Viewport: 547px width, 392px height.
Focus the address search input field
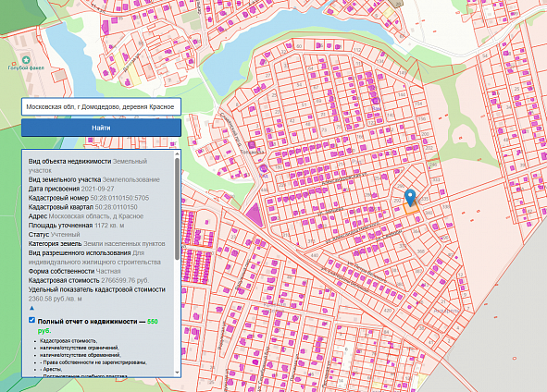101,106
